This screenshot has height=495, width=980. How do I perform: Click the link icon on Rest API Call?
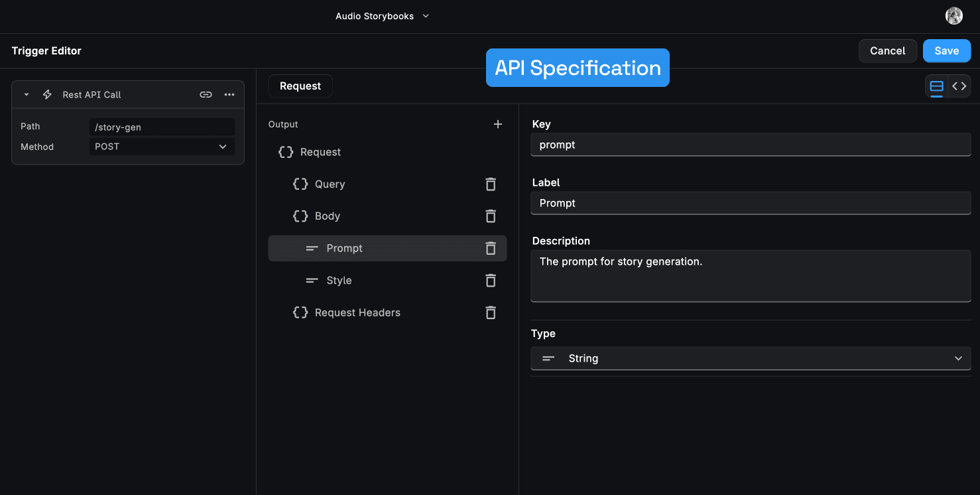(x=206, y=95)
